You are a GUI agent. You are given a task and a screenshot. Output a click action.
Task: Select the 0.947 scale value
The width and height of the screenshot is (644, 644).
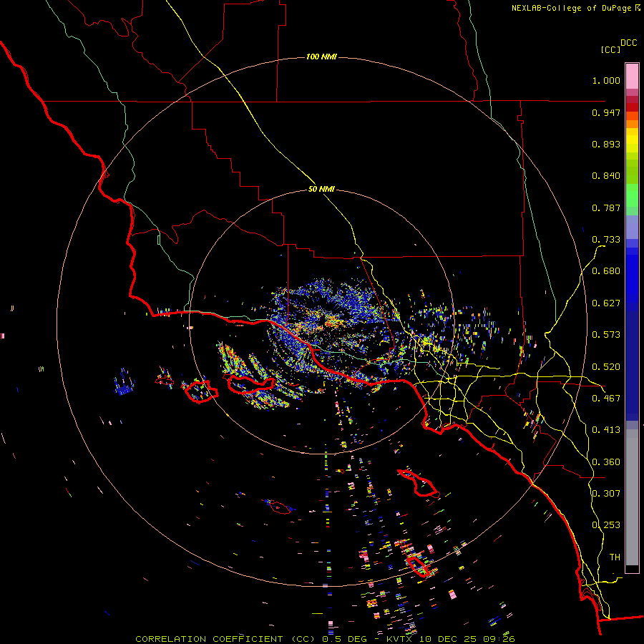click(x=606, y=112)
